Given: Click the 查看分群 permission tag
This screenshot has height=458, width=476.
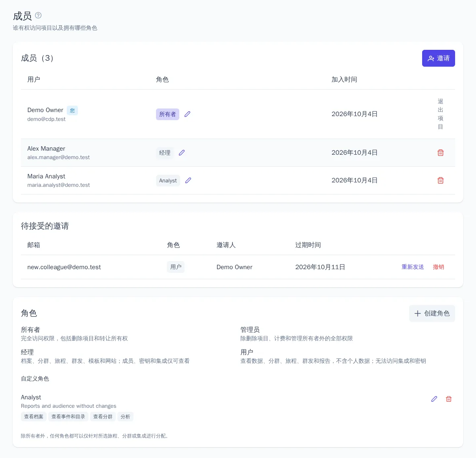Looking at the screenshot, I should click(x=103, y=417).
